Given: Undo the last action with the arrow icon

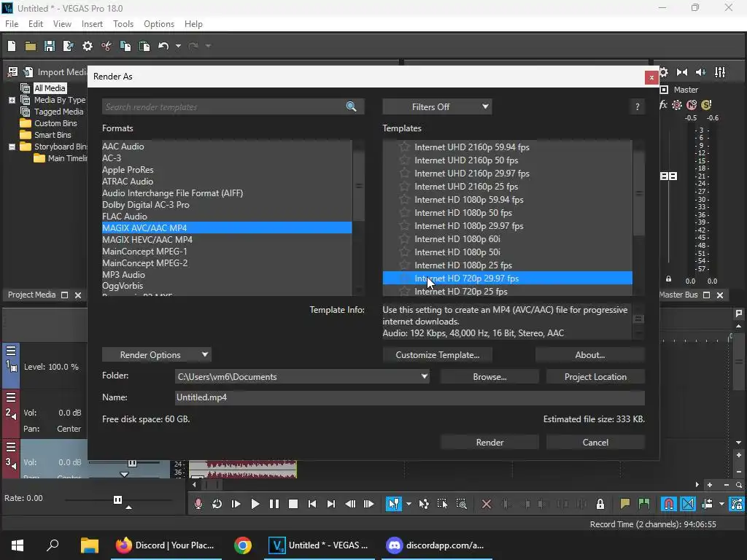Looking at the screenshot, I should tap(163, 46).
